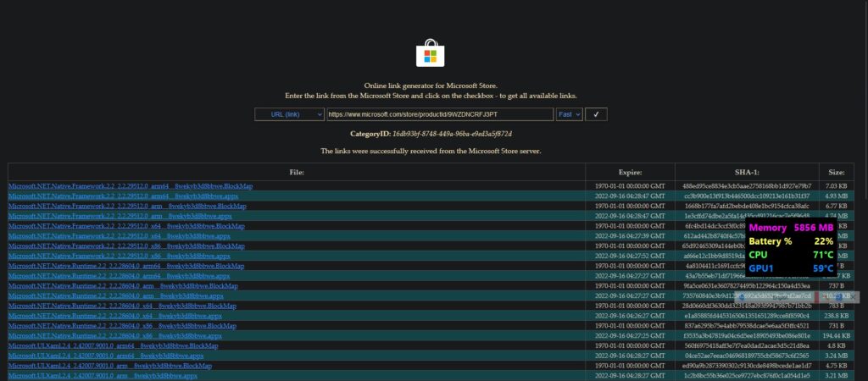
Task: Select the SHA-1 hash starting with cc3b900e13f913b
Action: 747,196
